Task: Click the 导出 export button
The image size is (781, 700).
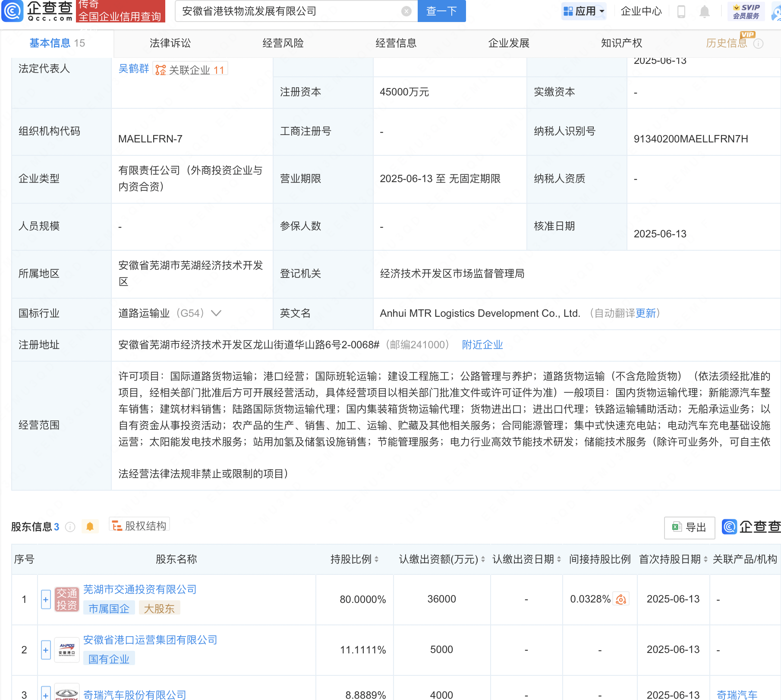Action: pyautogui.click(x=689, y=527)
